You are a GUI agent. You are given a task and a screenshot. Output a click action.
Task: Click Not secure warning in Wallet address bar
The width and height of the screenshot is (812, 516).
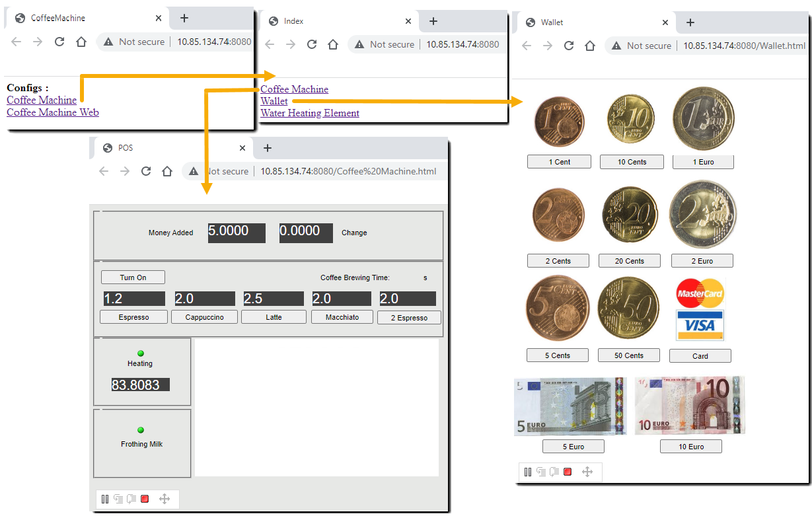coord(641,46)
